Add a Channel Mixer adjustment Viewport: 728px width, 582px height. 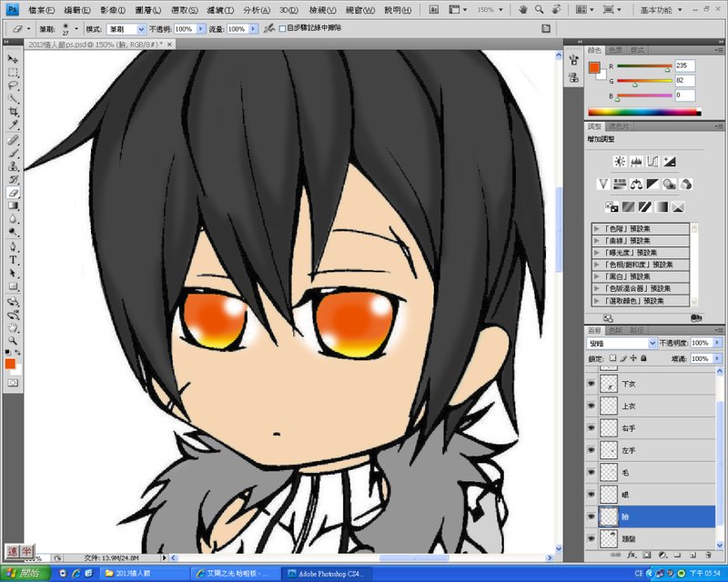pos(686,185)
